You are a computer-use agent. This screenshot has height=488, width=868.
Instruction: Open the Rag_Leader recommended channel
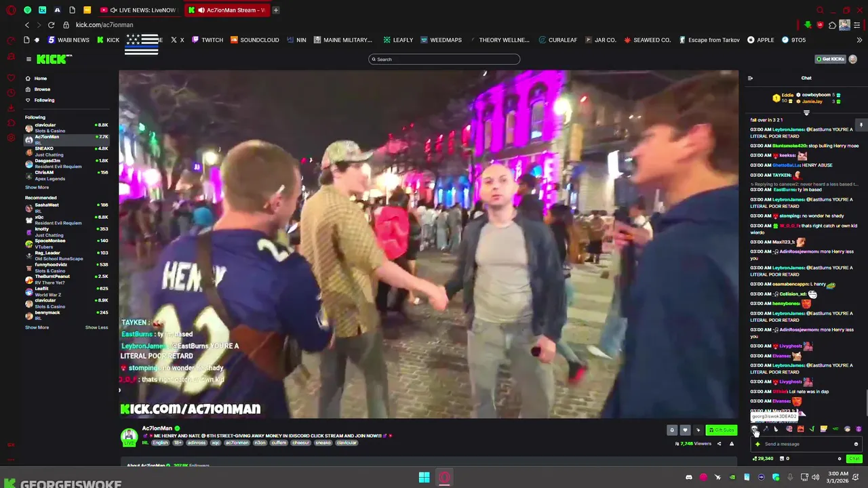click(x=66, y=256)
